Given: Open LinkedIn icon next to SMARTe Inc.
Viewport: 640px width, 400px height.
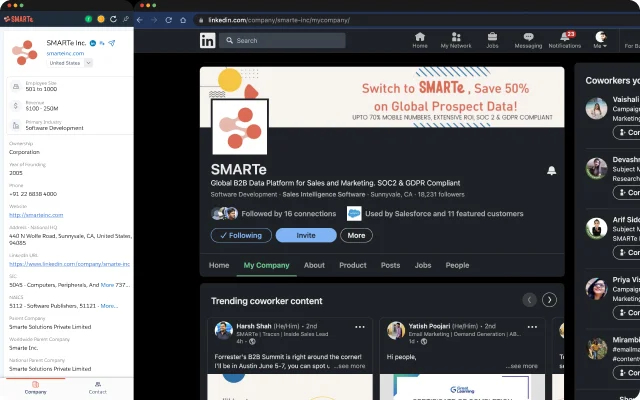Looking at the screenshot, I should [93, 43].
